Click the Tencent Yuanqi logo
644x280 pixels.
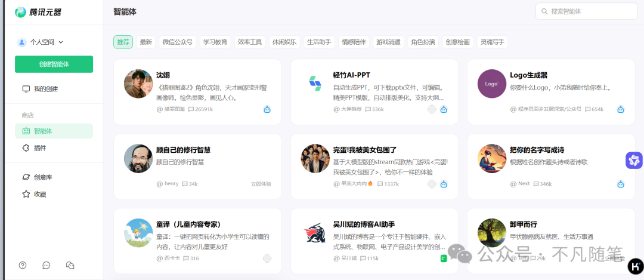tap(38, 13)
